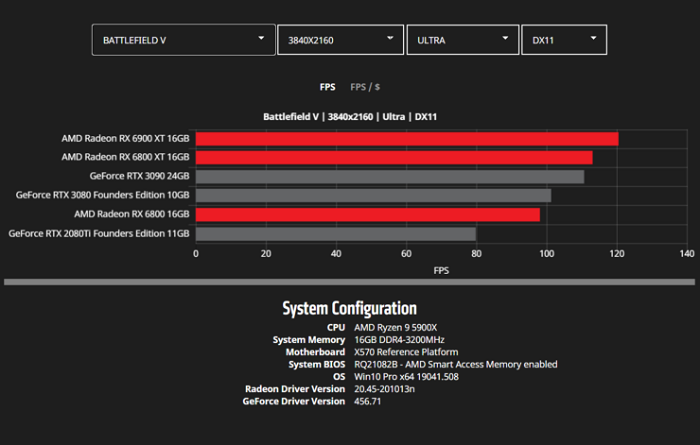The image size is (700, 445).
Task: Expand the DX11 graphics API dropdown
Action: click(x=564, y=40)
